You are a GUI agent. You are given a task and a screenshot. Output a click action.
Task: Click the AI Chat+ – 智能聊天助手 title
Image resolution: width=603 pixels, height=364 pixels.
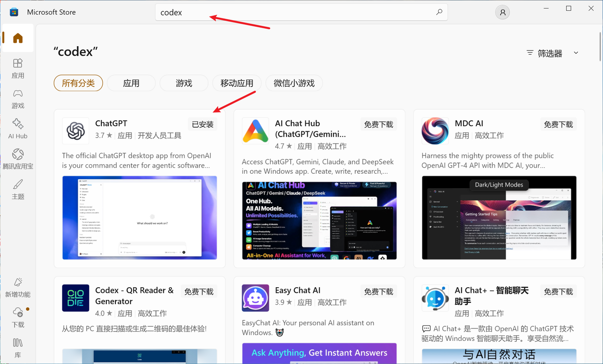492,296
